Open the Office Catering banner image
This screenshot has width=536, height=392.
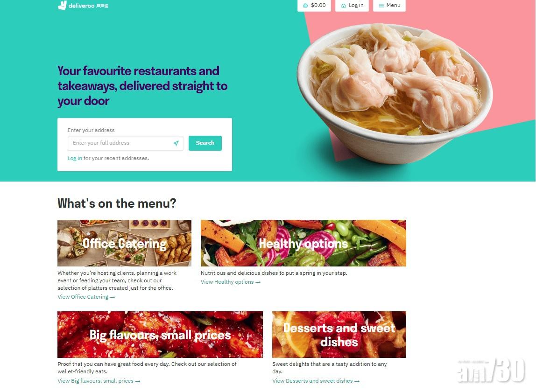coord(124,243)
